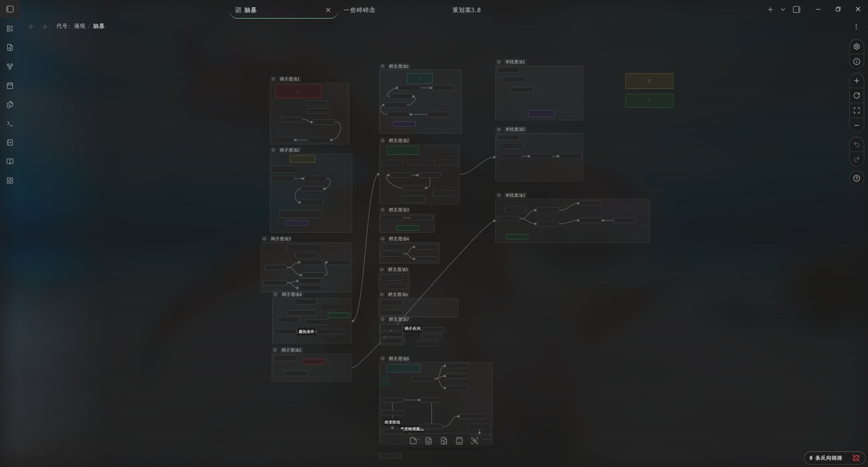This screenshot has height=467, width=868.
Task: Zoom in on the canvas
Action: click(856, 81)
